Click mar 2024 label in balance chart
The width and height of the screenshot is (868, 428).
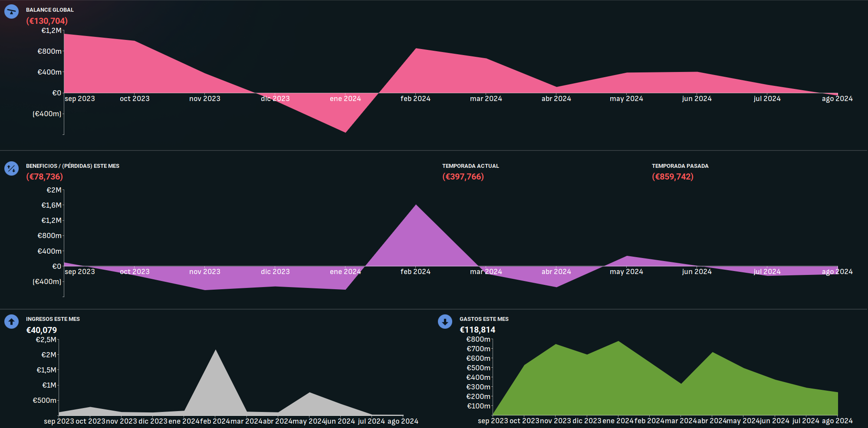point(486,99)
